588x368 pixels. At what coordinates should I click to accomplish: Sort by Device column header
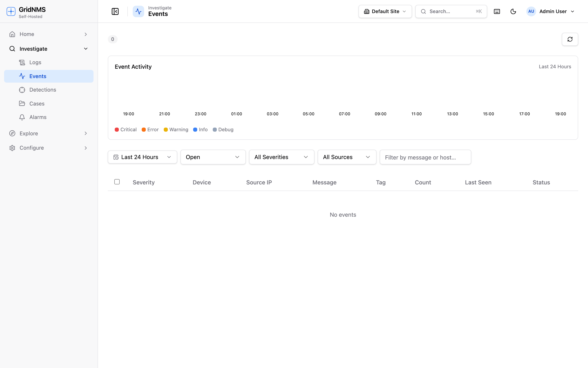pos(202,183)
